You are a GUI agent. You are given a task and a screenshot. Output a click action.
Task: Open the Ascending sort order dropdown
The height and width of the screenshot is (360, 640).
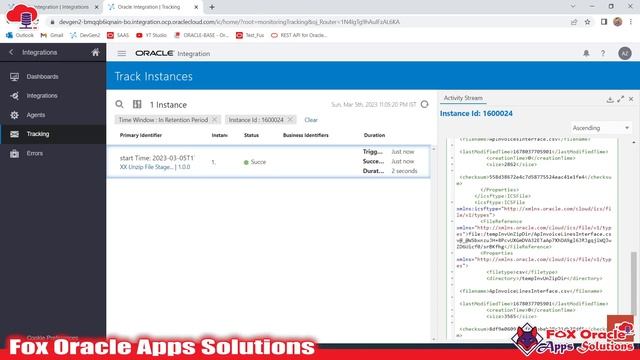[600, 128]
